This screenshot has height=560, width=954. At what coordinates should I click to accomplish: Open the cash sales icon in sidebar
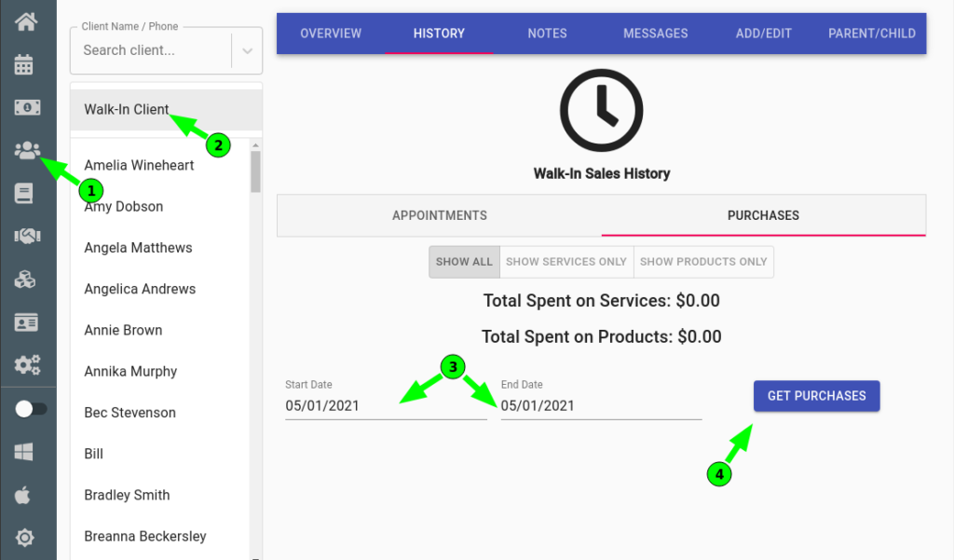coord(27,107)
